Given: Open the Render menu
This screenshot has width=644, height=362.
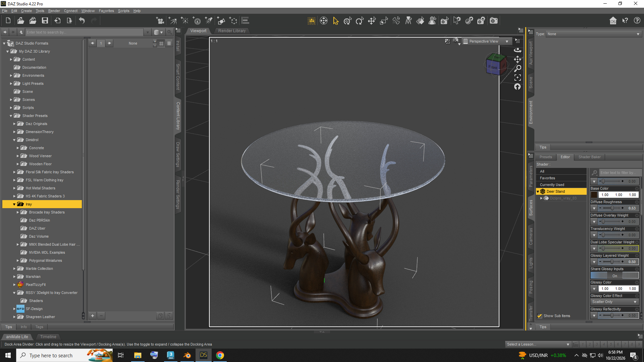Looking at the screenshot, I should click(54, 11).
